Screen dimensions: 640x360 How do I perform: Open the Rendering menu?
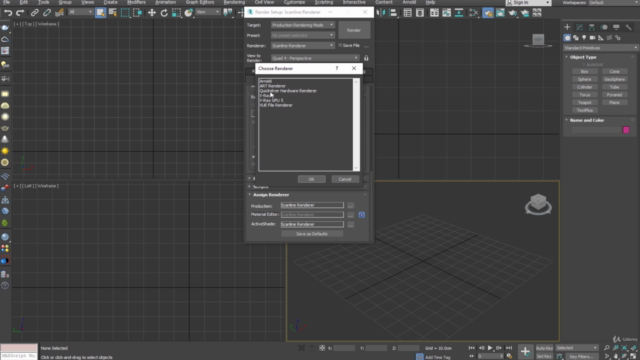pyautogui.click(x=234, y=2)
